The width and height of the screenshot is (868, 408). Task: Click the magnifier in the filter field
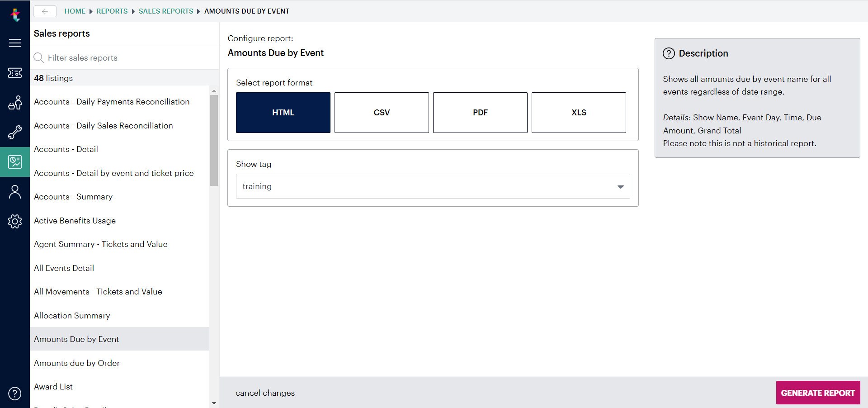[x=38, y=57]
